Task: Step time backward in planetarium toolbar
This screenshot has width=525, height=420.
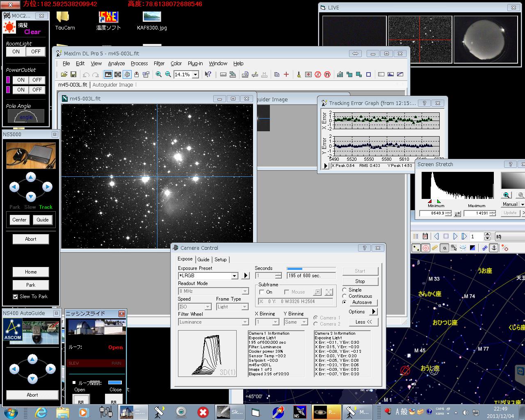Action: tap(436, 236)
